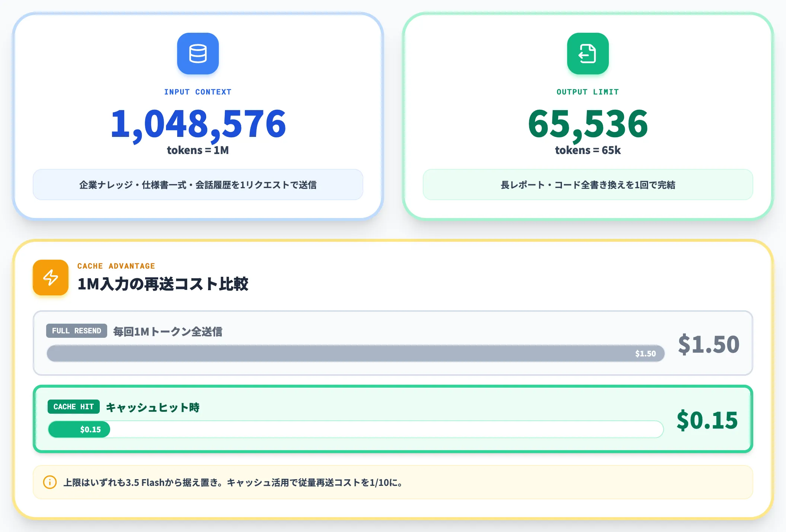Click the FULL RESEND badge
Screen dimensions: 786x532
pyautogui.click(x=77, y=331)
